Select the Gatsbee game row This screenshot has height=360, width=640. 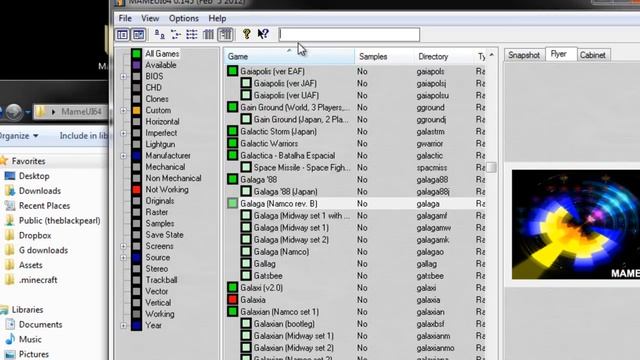point(355,276)
